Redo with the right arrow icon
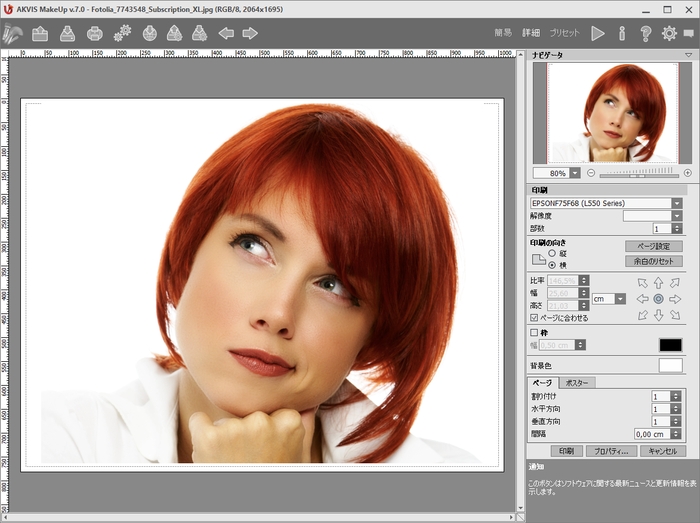Screen dimensions: 700x523 click(x=250, y=33)
